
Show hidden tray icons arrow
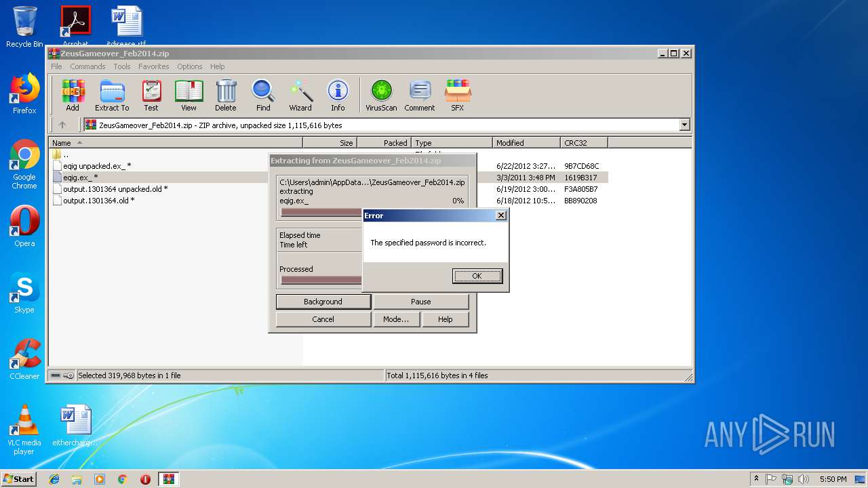[756, 479]
